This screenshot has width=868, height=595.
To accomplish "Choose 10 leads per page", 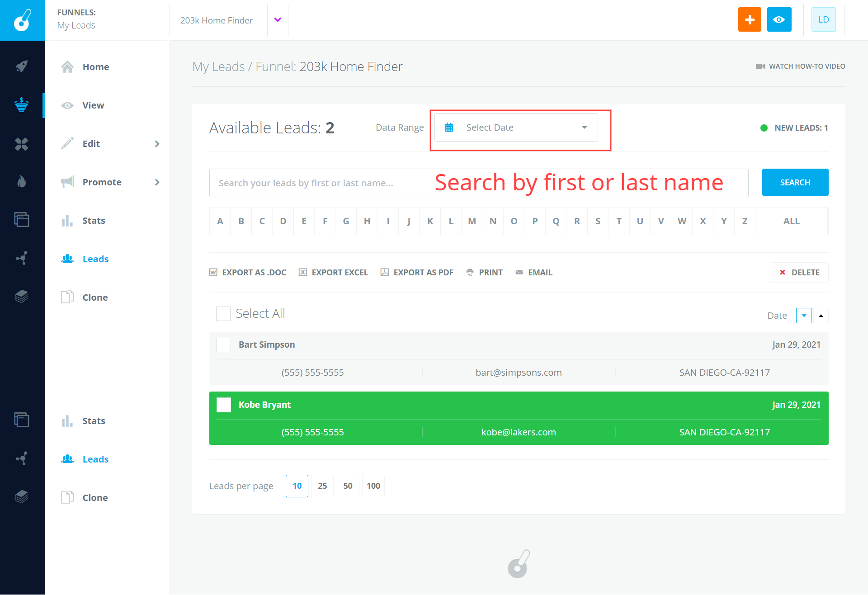I will (x=297, y=486).
